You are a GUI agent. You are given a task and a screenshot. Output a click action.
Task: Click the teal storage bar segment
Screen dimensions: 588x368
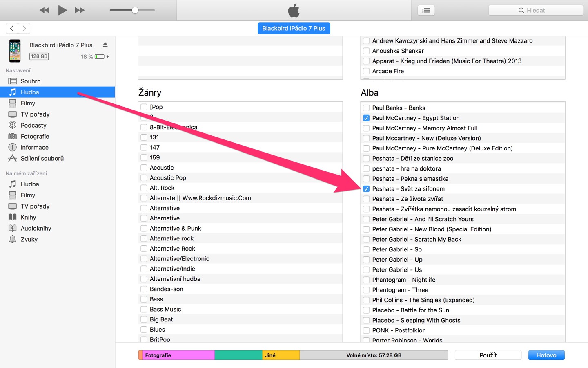238,355
